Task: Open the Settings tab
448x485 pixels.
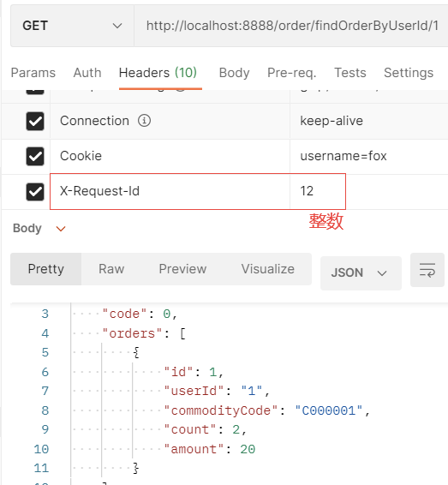Action: [x=409, y=73]
